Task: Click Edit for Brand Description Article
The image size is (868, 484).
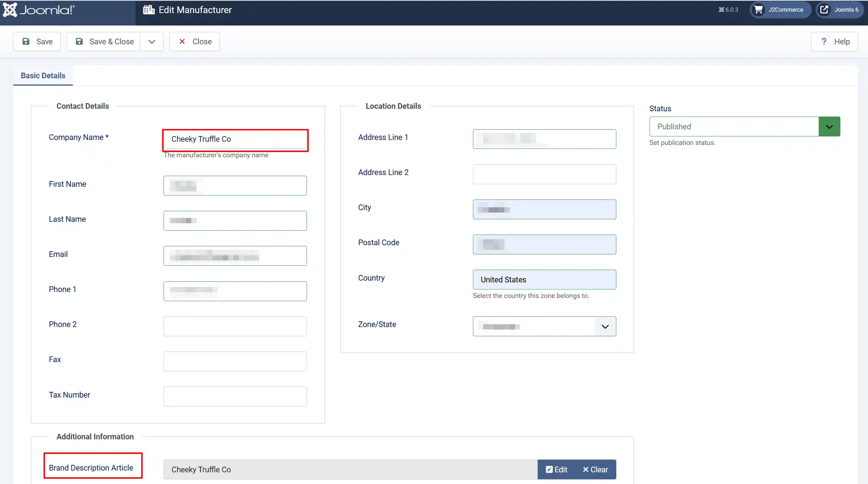Action: pos(556,469)
